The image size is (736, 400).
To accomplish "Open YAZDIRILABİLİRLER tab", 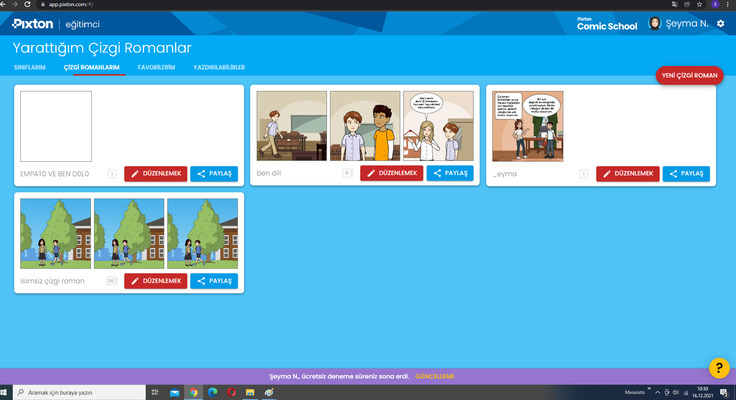I will pos(218,67).
